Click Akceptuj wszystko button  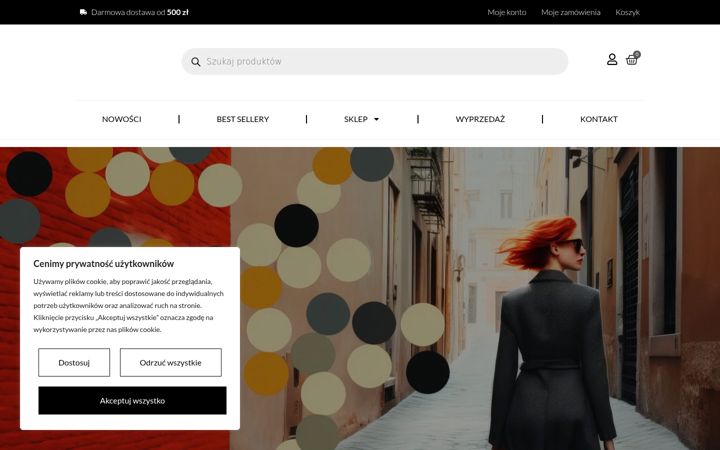(132, 400)
